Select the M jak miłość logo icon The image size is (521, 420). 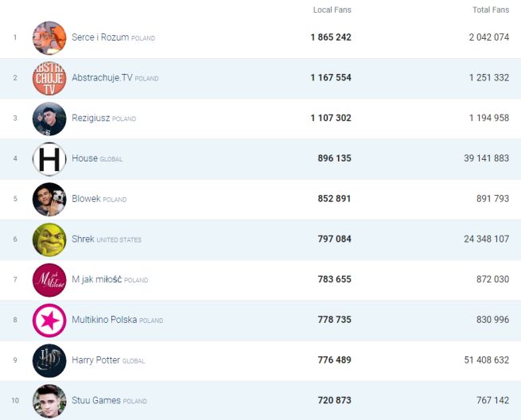[x=49, y=280]
